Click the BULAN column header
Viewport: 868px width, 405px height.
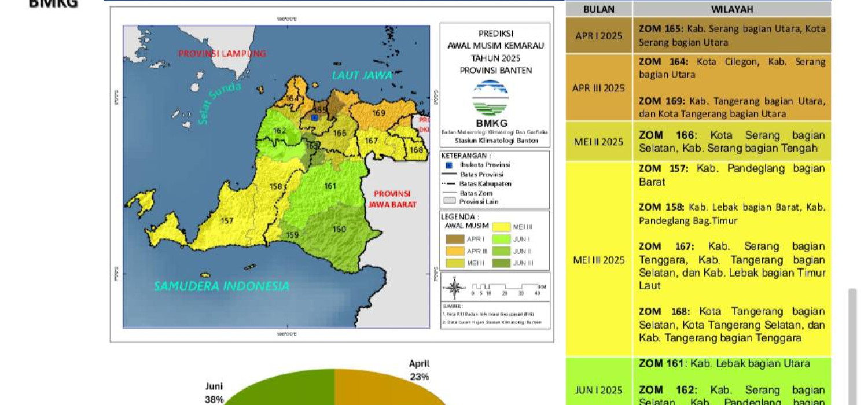599,9
